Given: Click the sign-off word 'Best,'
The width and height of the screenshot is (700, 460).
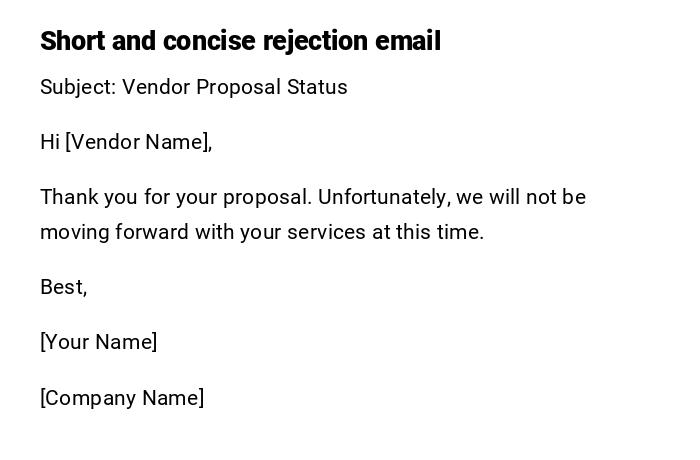Looking at the screenshot, I should click(x=64, y=287).
